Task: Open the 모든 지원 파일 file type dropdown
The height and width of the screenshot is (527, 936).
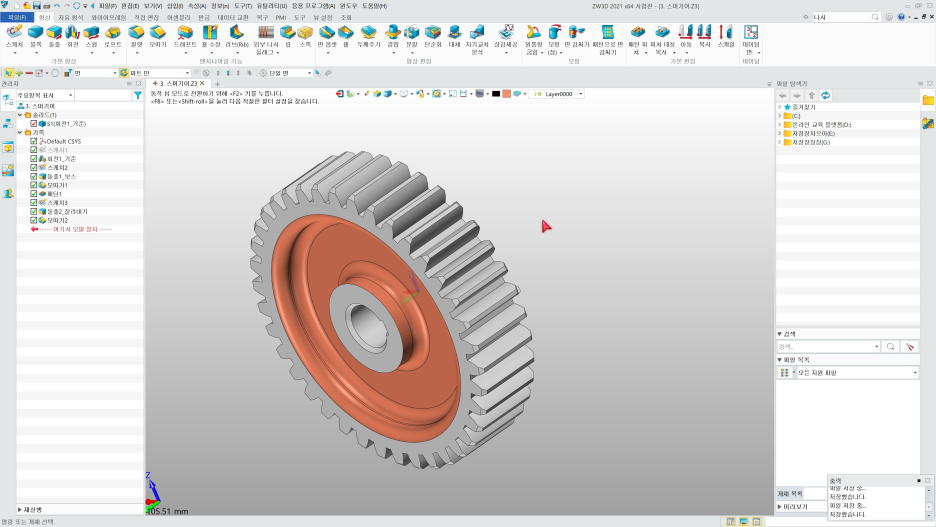Action: [x=857, y=372]
